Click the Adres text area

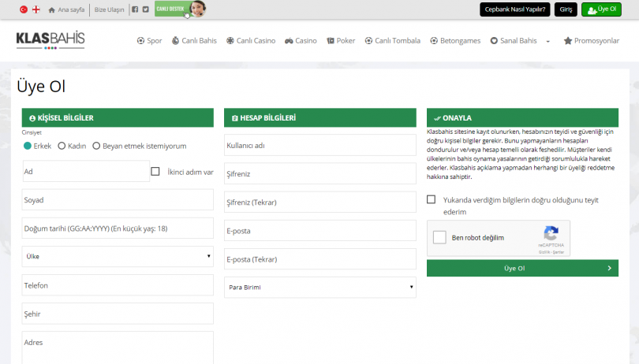tap(118, 347)
